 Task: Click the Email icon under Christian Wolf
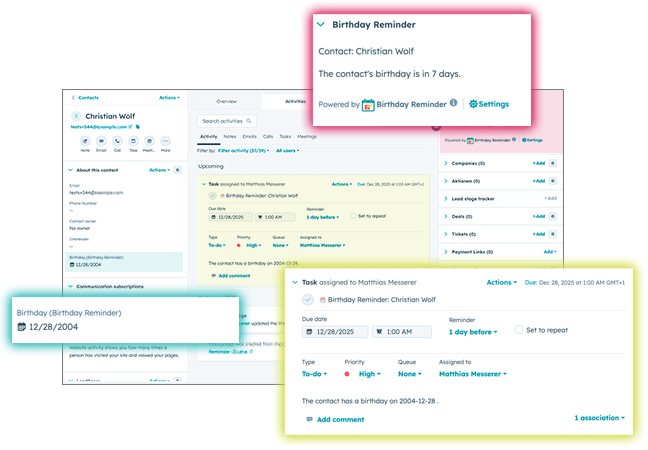[x=101, y=141]
